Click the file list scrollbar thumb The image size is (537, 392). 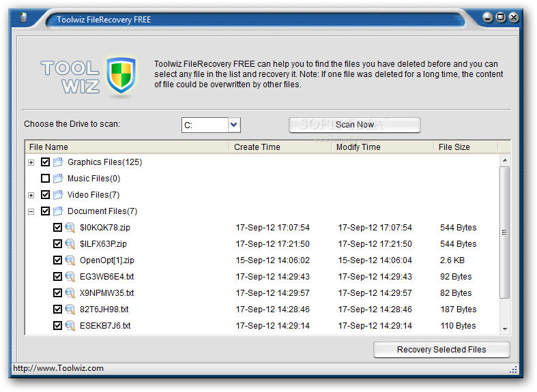click(504, 232)
